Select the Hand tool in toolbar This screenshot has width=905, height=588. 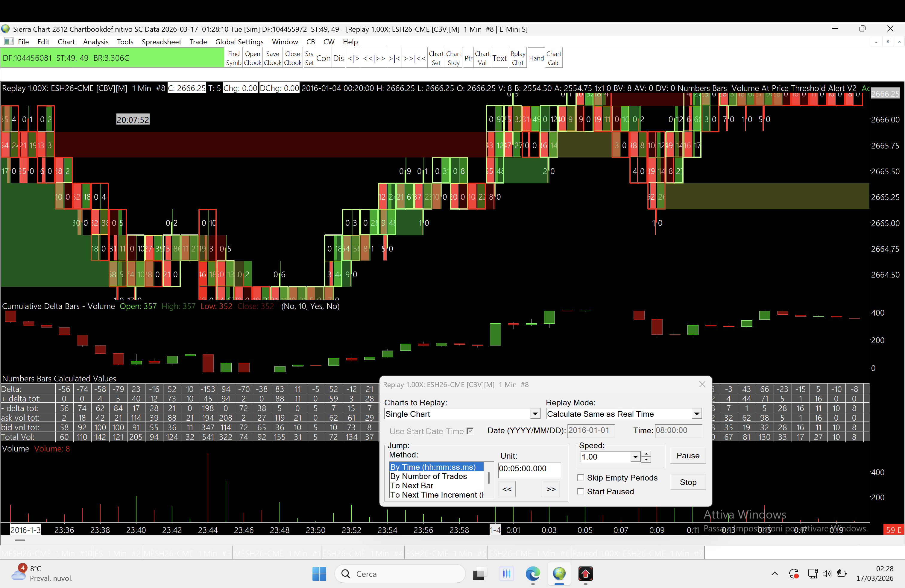click(x=536, y=58)
